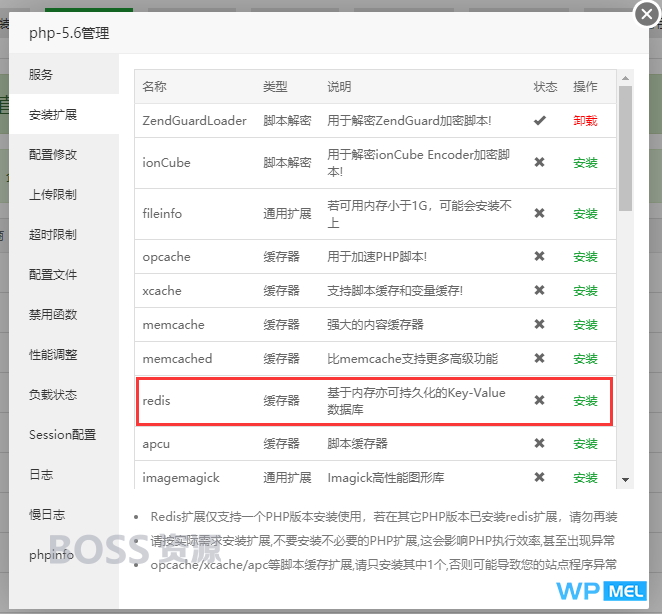The image size is (662, 614).
Task: Click the apcu name cell
Action: pos(156,444)
